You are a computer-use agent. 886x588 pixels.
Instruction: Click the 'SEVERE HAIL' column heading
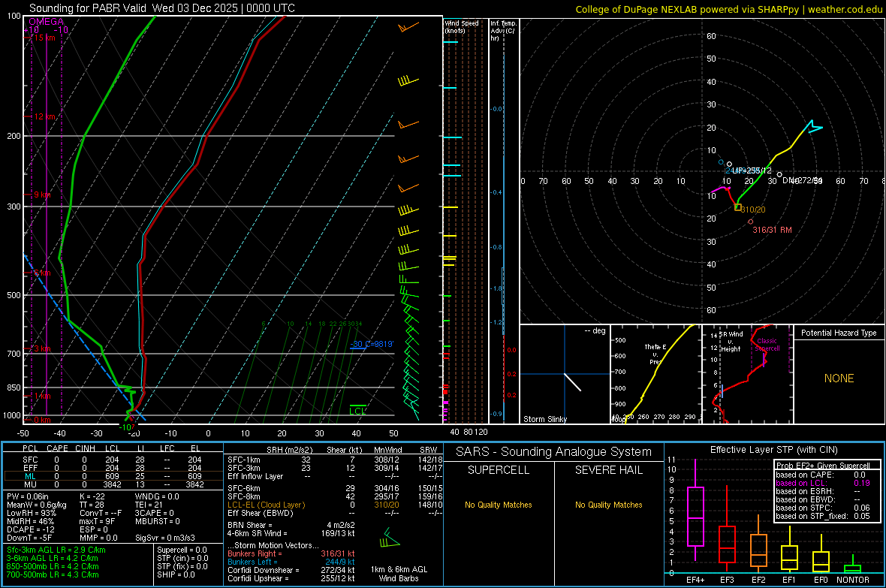pos(608,470)
